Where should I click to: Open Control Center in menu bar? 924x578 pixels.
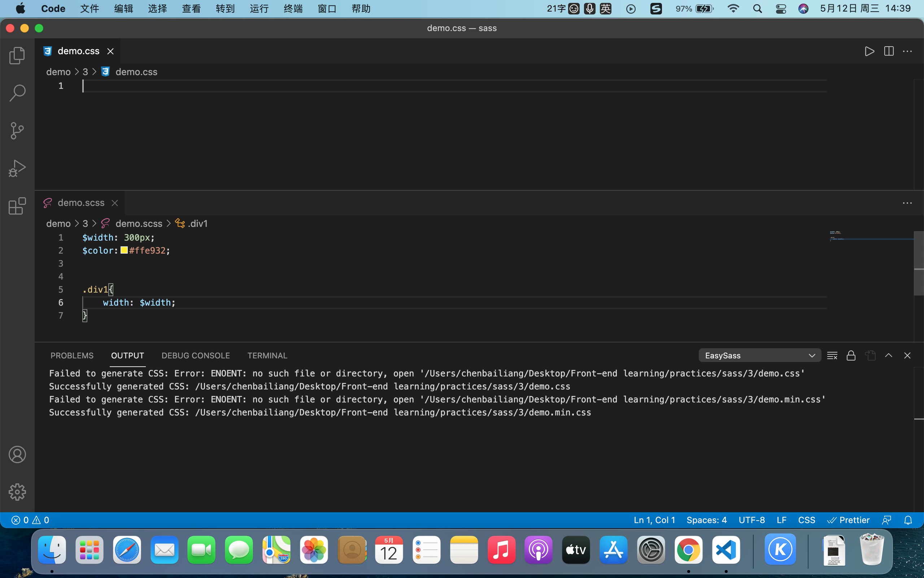coord(781,8)
